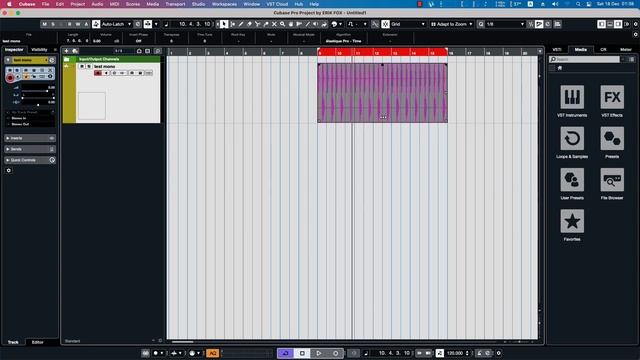This screenshot has height=360, width=640.
Task: Expand the Inserts section
Action: 30,138
